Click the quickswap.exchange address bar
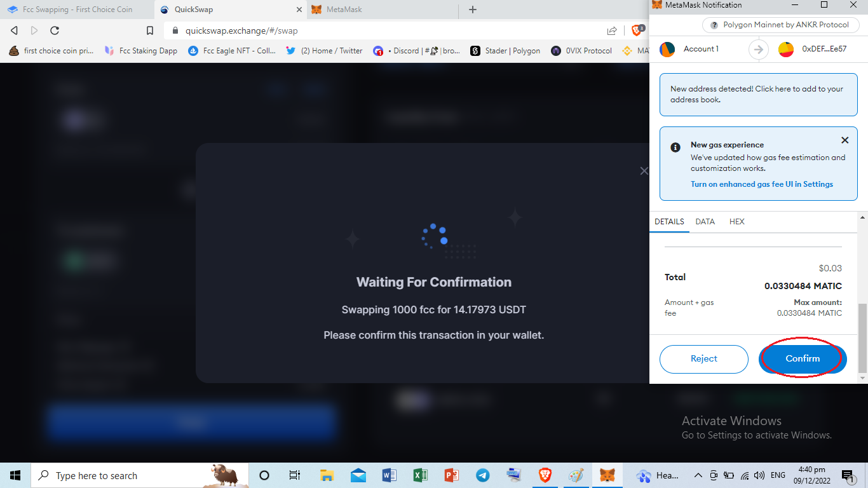 tap(381, 30)
